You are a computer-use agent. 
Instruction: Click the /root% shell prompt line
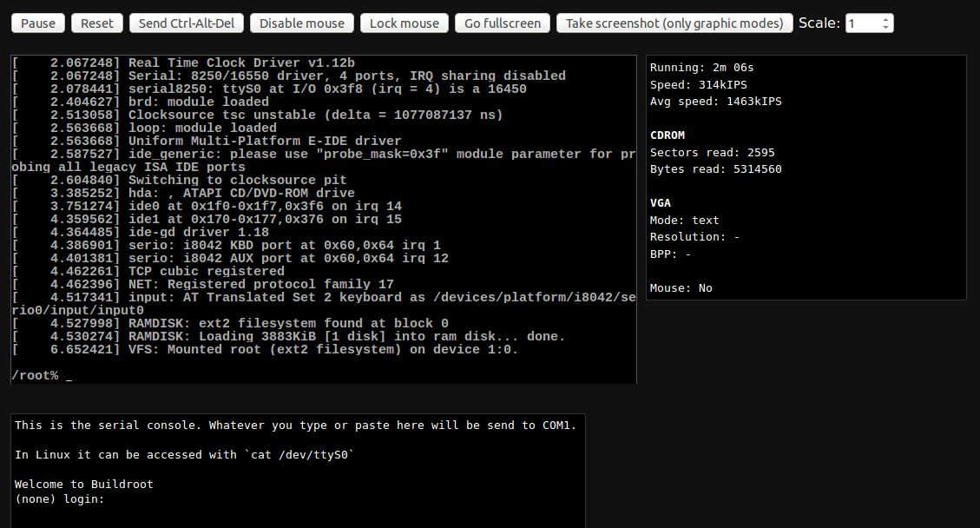(41, 375)
